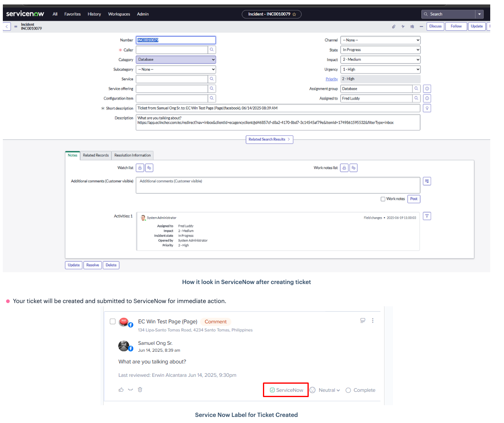Click into the Number input field
Image resolution: width=504 pixels, height=423 pixels.
pos(176,40)
